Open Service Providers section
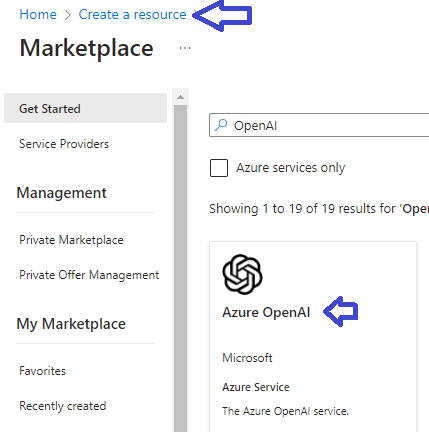This screenshot has height=432, width=429. 64,144
